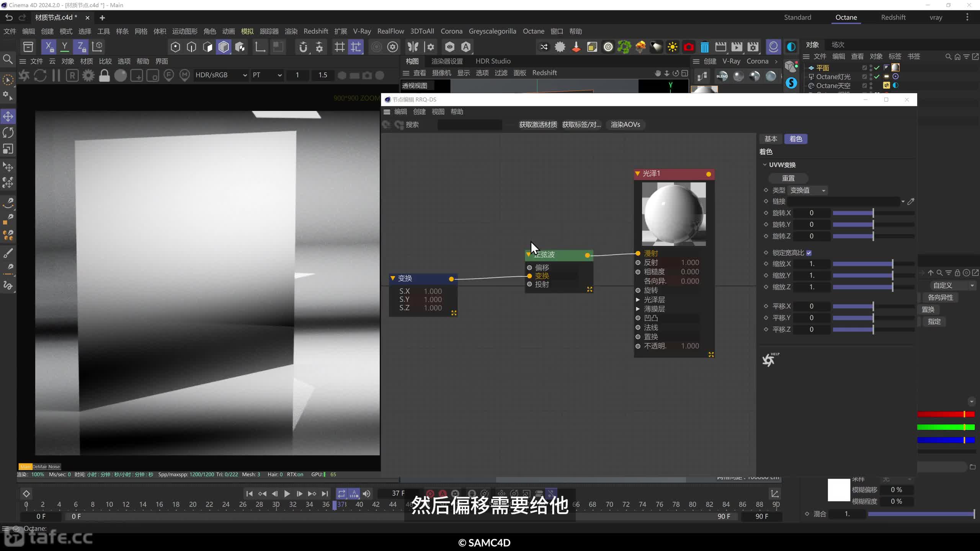Collapse the 变换 node triangle
The width and height of the screenshot is (980, 551).
393,278
